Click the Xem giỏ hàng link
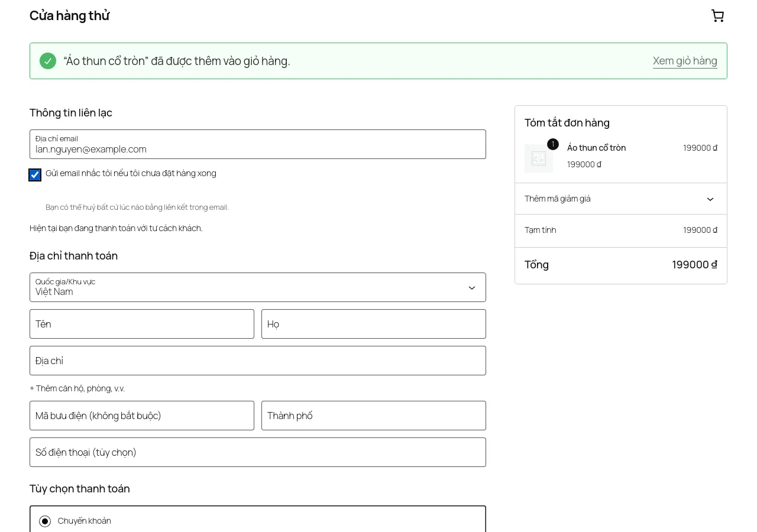Viewport: 757px width, 532px height. [685, 61]
